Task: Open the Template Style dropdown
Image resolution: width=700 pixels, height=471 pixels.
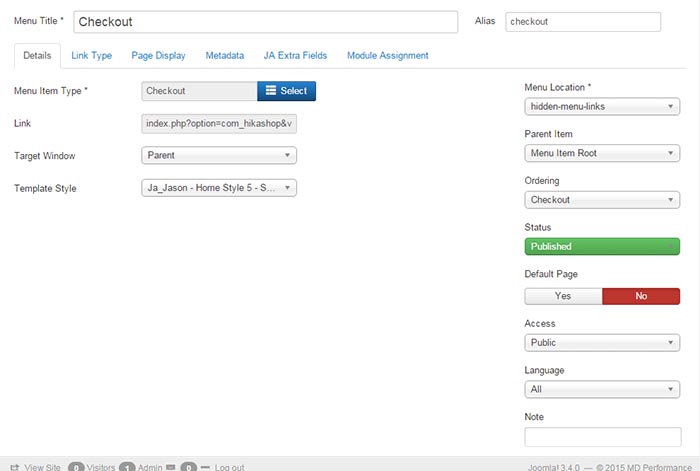Action: tap(219, 188)
